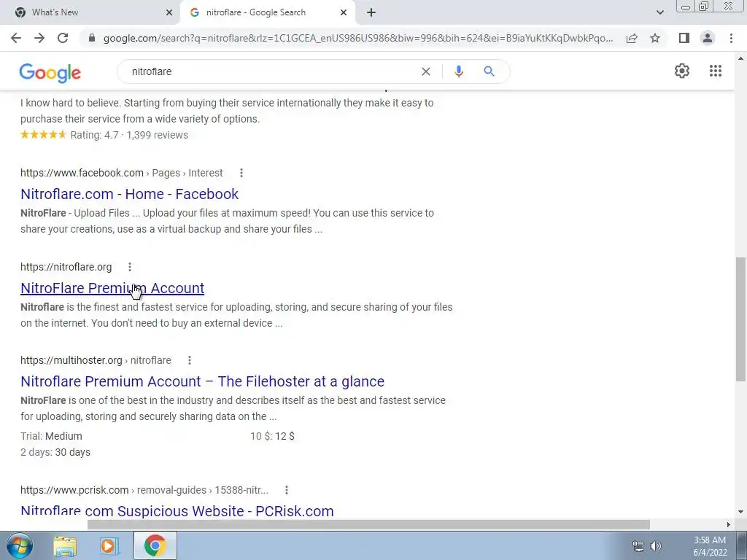
Task: Click the scrollbar up arrow
Action: (740, 58)
